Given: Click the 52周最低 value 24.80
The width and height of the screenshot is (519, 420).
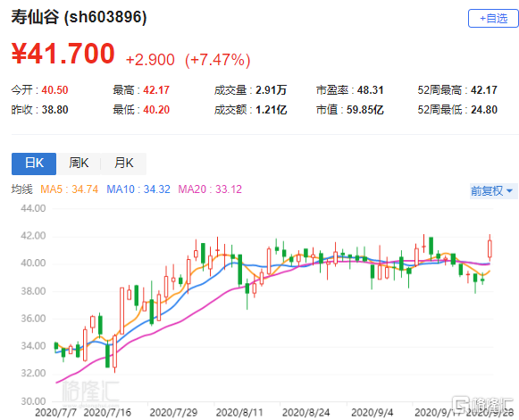Looking at the screenshot, I should (484, 110).
